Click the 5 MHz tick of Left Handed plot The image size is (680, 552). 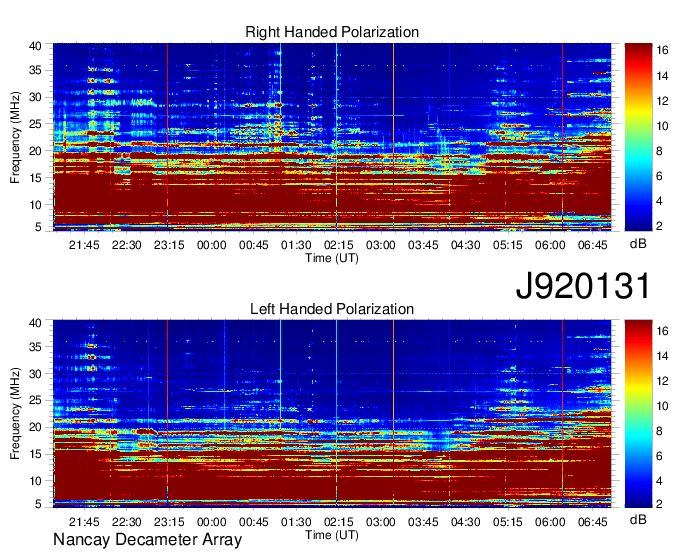pyautogui.click(x=38, y=504)
